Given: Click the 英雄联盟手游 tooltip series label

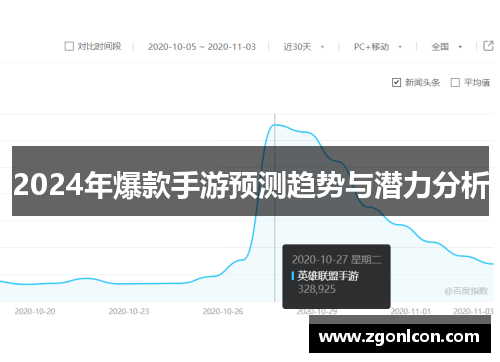Looking at the screenshot, I should tap(328, 276).
